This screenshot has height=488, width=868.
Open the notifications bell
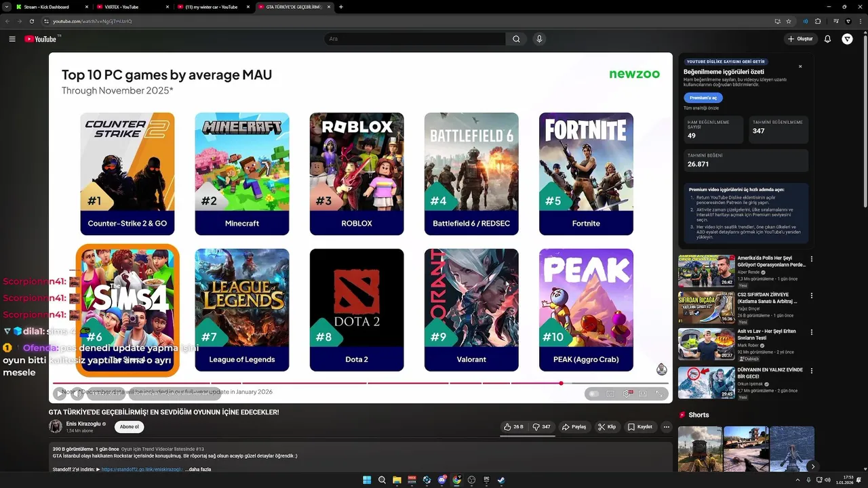[x=827, y=39]
